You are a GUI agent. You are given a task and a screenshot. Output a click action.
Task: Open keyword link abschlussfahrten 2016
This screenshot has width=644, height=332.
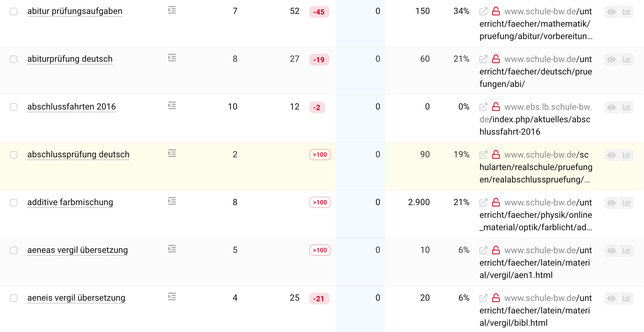pyautogui.click(x=72, y=107)
